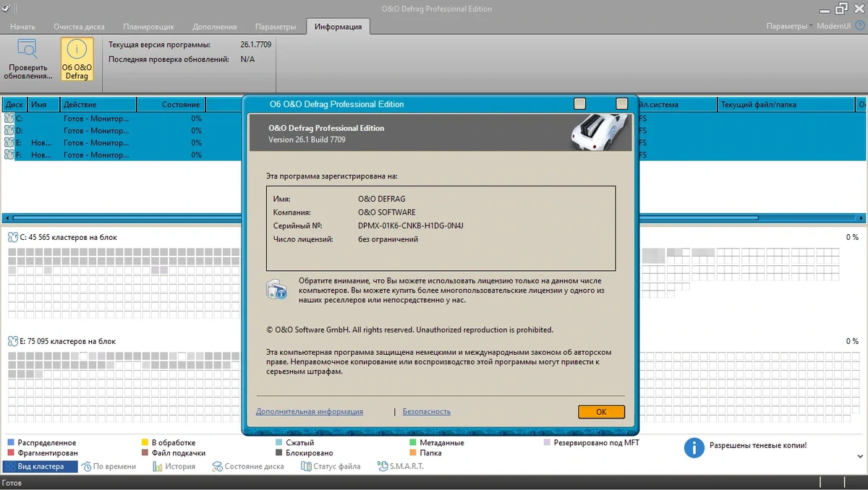Image resolution: width=868 pixels, height=490 pixels.
Task: Open the Безопасность link
Action: point(427,412)
